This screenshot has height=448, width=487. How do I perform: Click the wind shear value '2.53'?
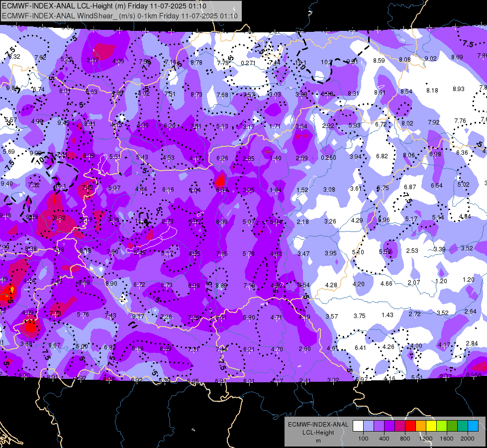point(412,250)
